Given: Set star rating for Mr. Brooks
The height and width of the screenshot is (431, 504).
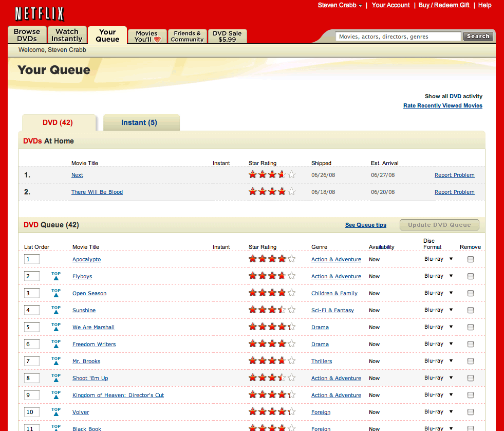Looking at the screenshot, I should (272, 361).
